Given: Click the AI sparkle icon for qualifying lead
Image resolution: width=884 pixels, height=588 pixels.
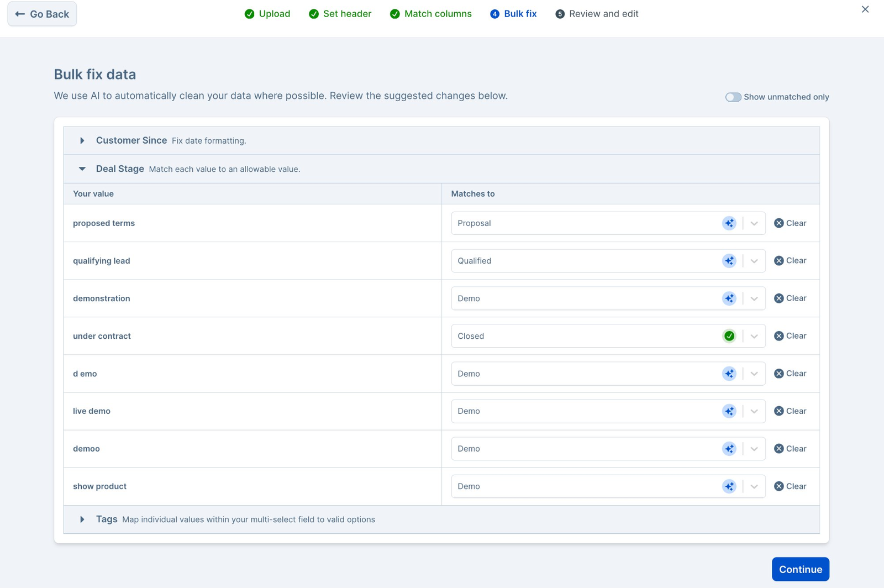Looking at the screenshot, I should 729,261.
